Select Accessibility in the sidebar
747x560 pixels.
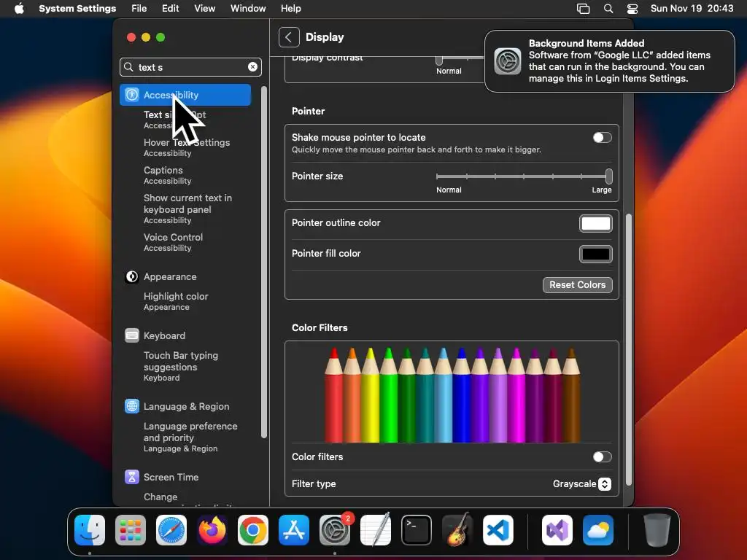point(185,95)
